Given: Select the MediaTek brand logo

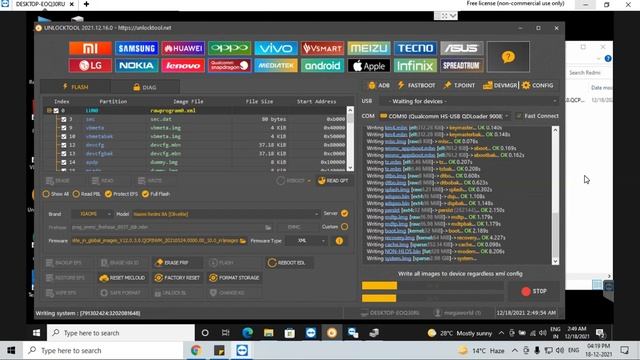Looking at the screenshot, I should (x=276, y=65).
